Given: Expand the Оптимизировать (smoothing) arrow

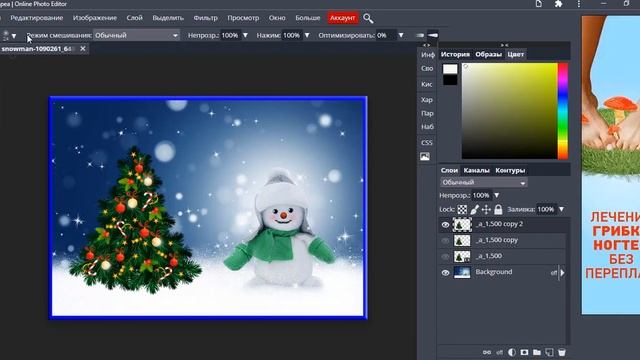Looking at the screenshot, I should 401,36.
